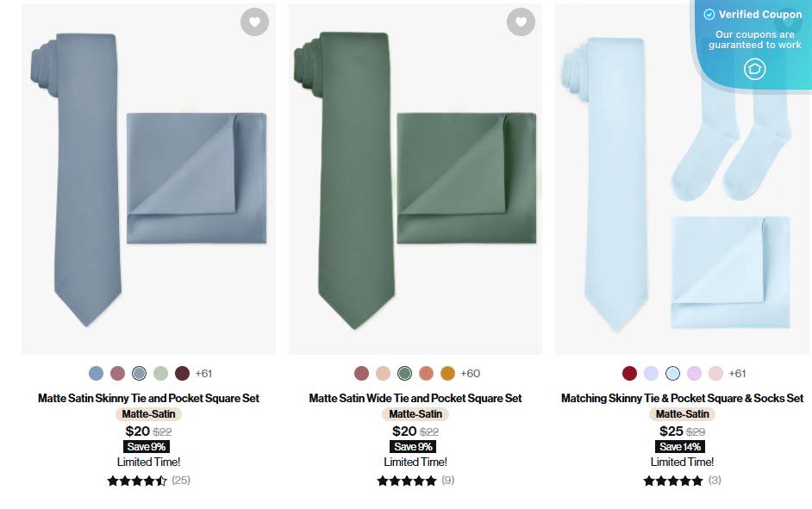The width and height of the screenshot is (812, 509).
Task: Click the Verified Coupon checkmark badge
Action: (709, 15)
